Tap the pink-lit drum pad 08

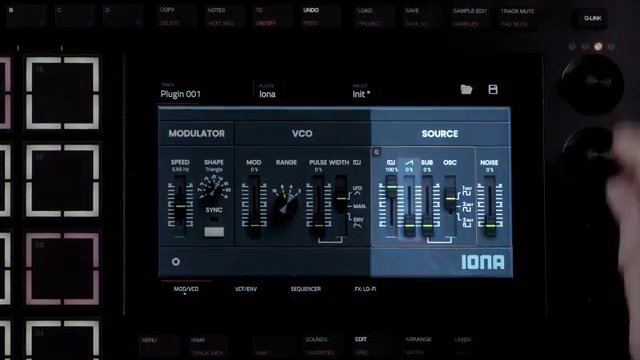tap(62, 269)
